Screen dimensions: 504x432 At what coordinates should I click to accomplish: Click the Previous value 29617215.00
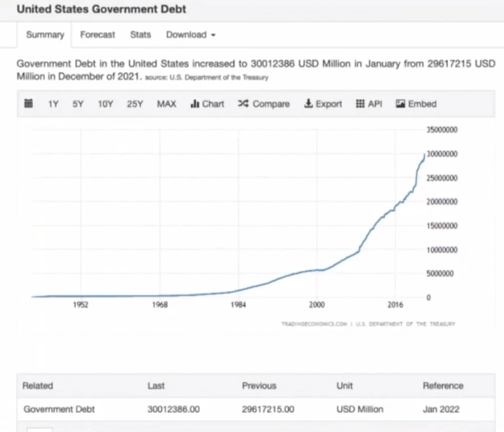[x=268, y=409]
